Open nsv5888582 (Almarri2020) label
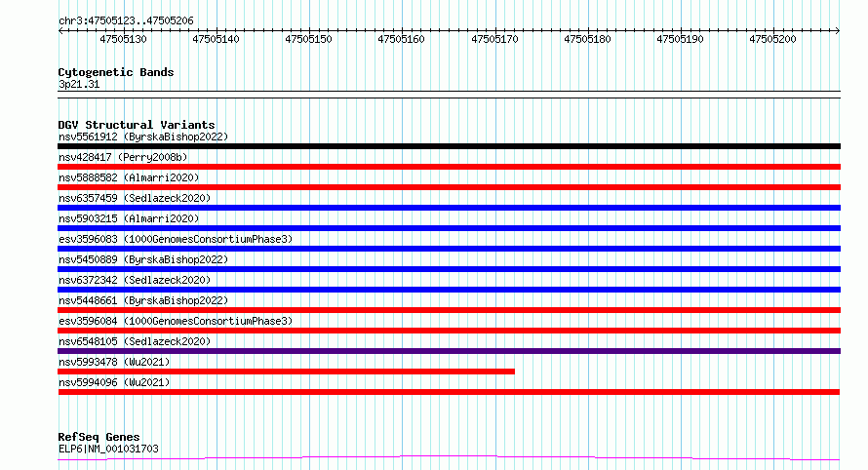868x470 pixels. [129, 177]
